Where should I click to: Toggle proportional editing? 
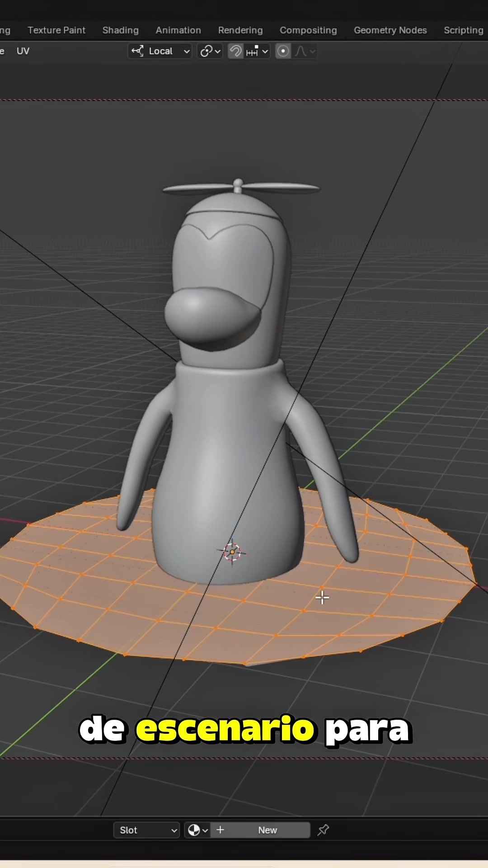coord(283,51)
